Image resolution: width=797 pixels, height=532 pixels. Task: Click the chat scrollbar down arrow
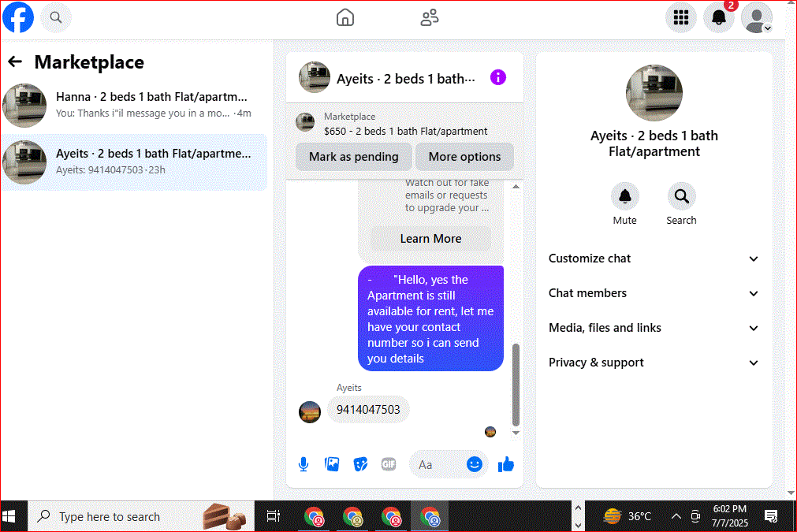[516, 433]
